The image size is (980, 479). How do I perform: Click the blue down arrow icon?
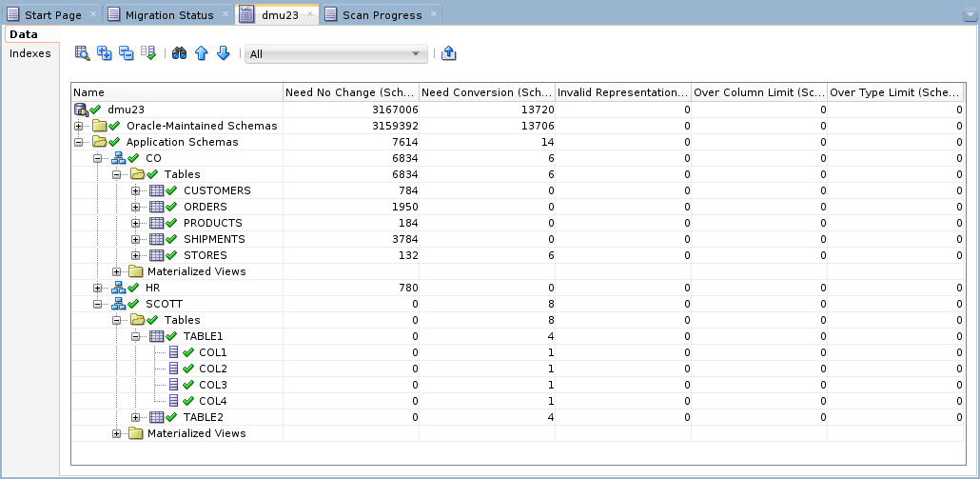click(224, 53)
